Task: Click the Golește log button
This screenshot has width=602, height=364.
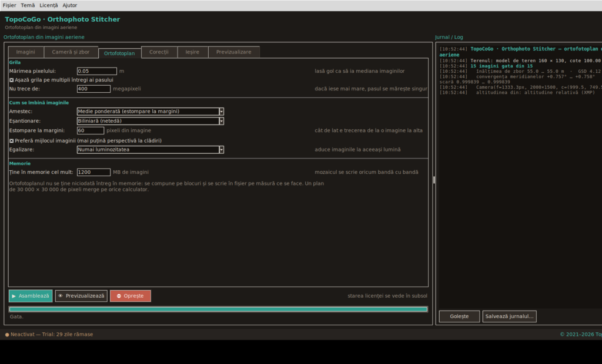Action: click(459, 316)
